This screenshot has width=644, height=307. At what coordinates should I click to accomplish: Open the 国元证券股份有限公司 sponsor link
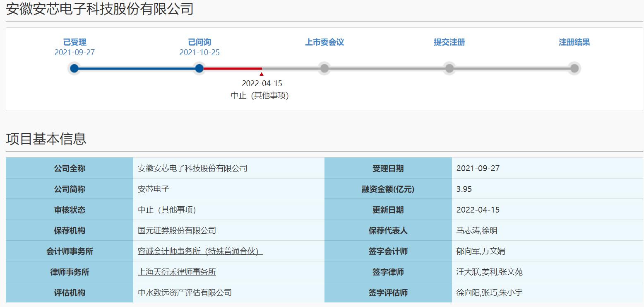(177, 231)
